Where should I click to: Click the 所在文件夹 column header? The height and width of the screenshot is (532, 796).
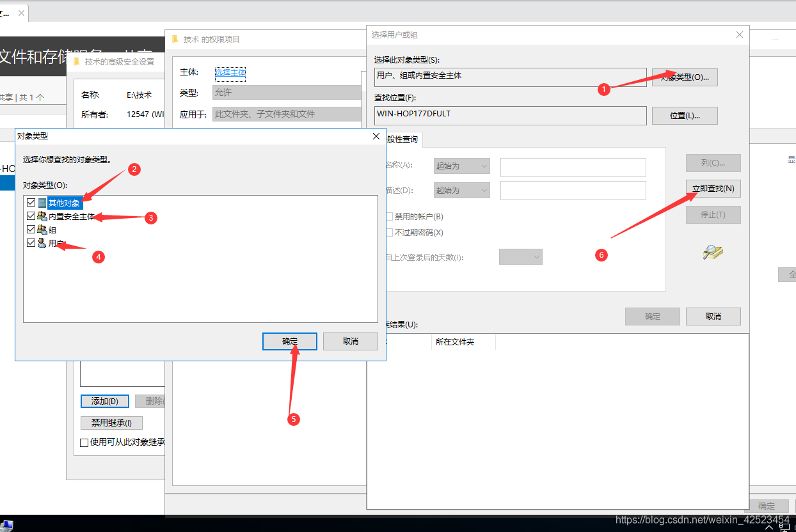[455, 342]
